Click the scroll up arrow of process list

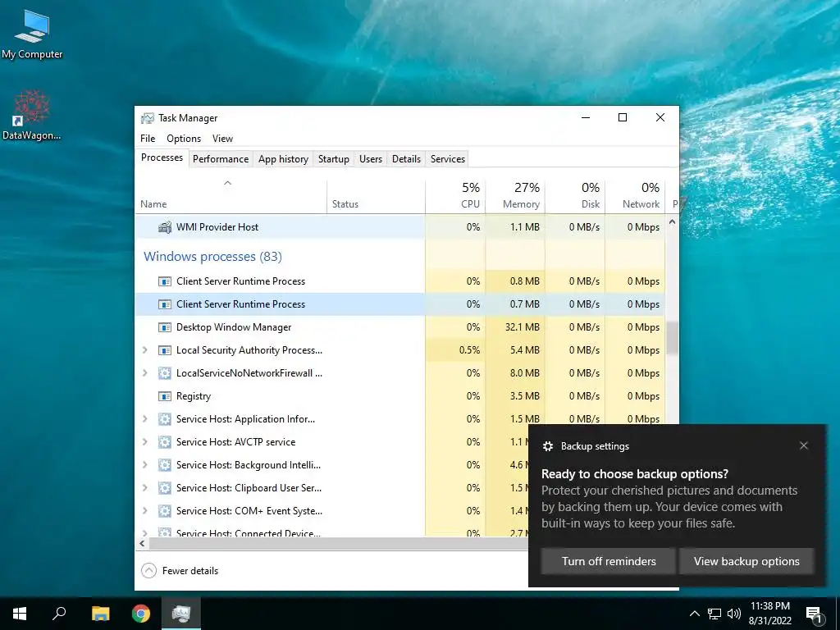click(x=672, y=221)
